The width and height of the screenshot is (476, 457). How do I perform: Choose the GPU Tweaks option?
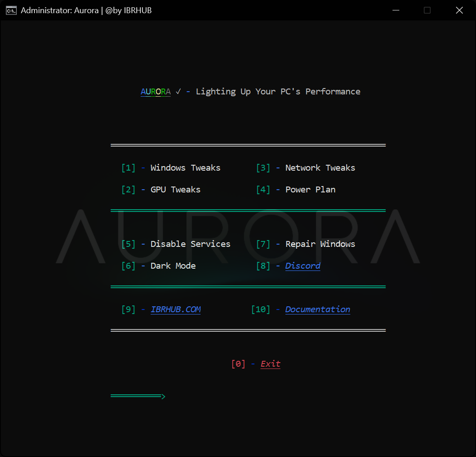coord(175,190)
